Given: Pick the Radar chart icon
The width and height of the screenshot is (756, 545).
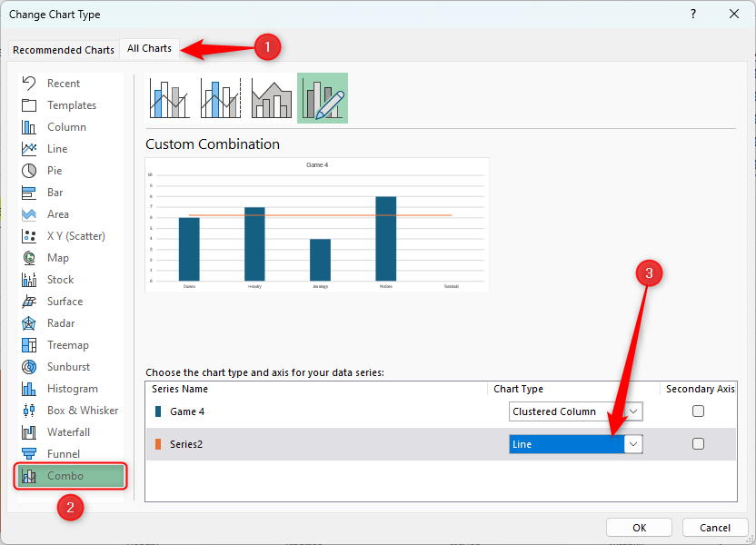Looking at the screenshot, I should coord(29,323).
